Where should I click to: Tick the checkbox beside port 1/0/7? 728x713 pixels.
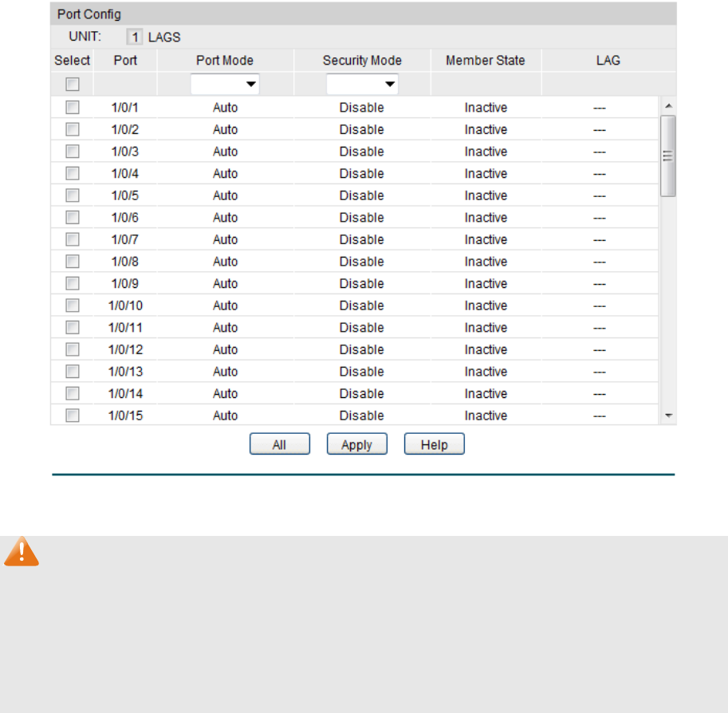click(73, 240)
